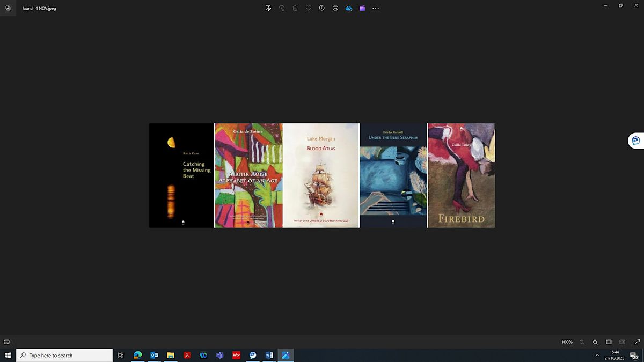Click the Rotate image icon
This screenshot has width=644, height=362.
pos(282,8)
